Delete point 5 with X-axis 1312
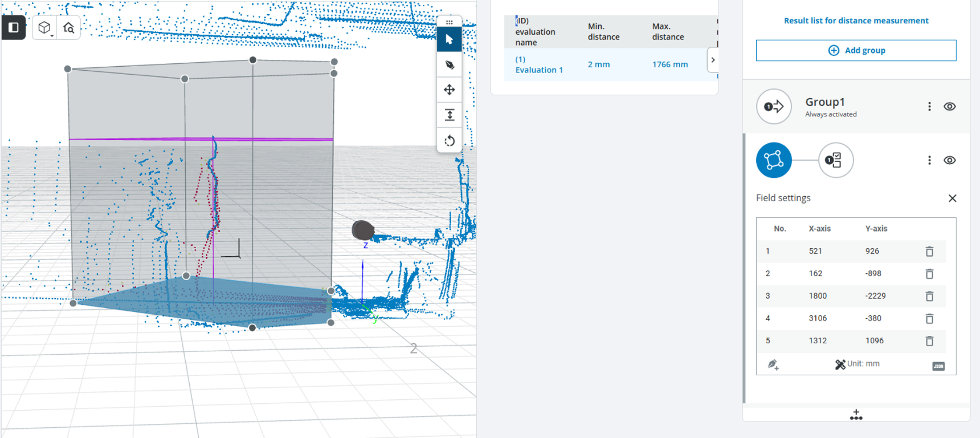The width and height of the screenshot is (980, 438). [x=929, y=341]
